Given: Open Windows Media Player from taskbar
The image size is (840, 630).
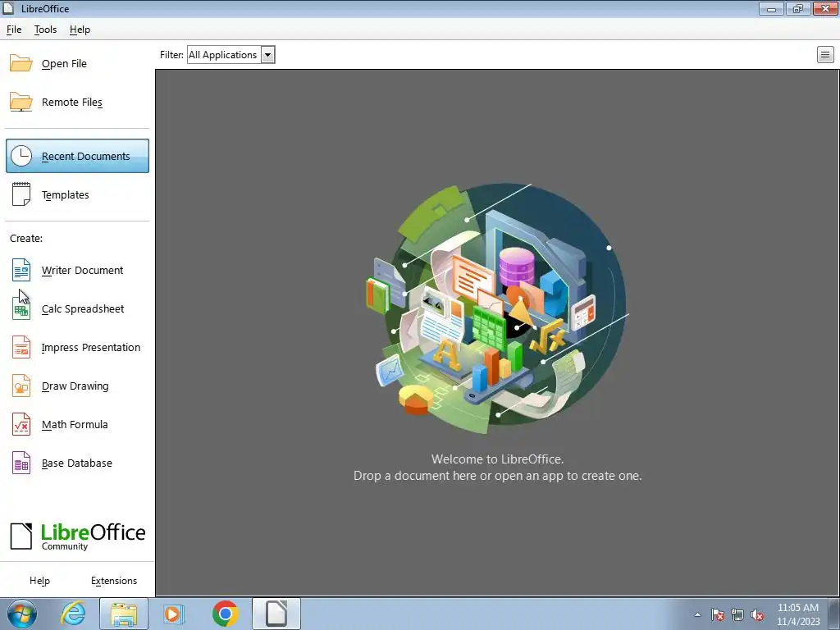Looking at the screenshot, I should tap(174, 614).
